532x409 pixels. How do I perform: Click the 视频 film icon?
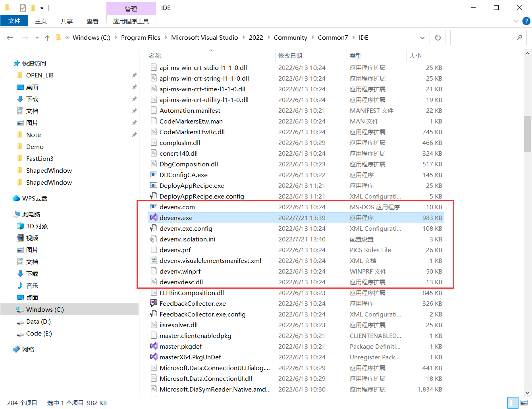point(20,238)
